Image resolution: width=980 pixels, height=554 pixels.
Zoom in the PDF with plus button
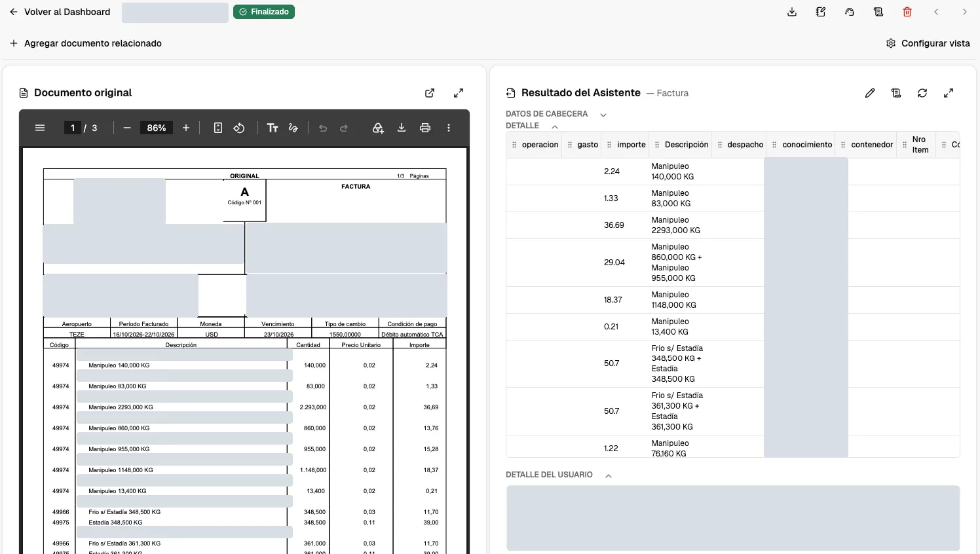(x=186, y=128)
